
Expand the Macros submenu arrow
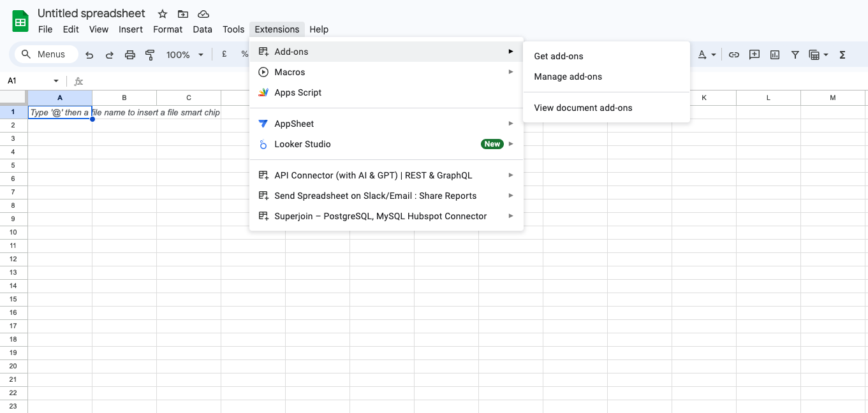[511, 72]
